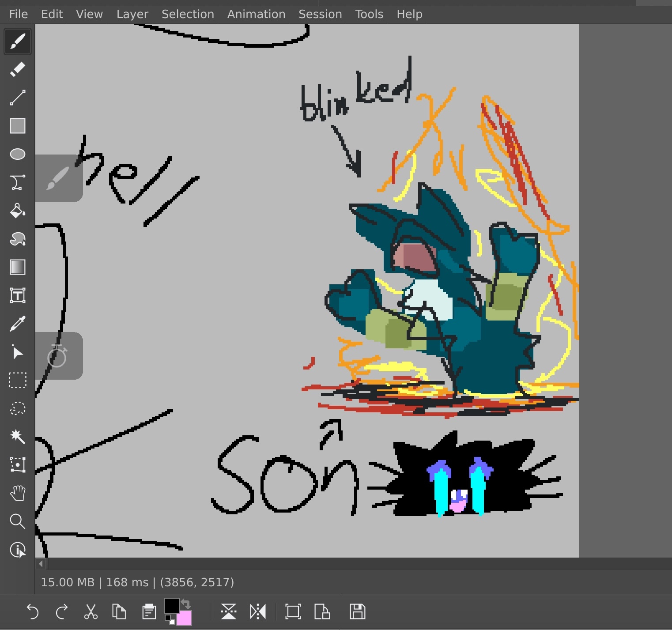The width and height of the screenshot is (672, 630).
Task: Select the Color picker eyedropper
Action: [18, 324]
